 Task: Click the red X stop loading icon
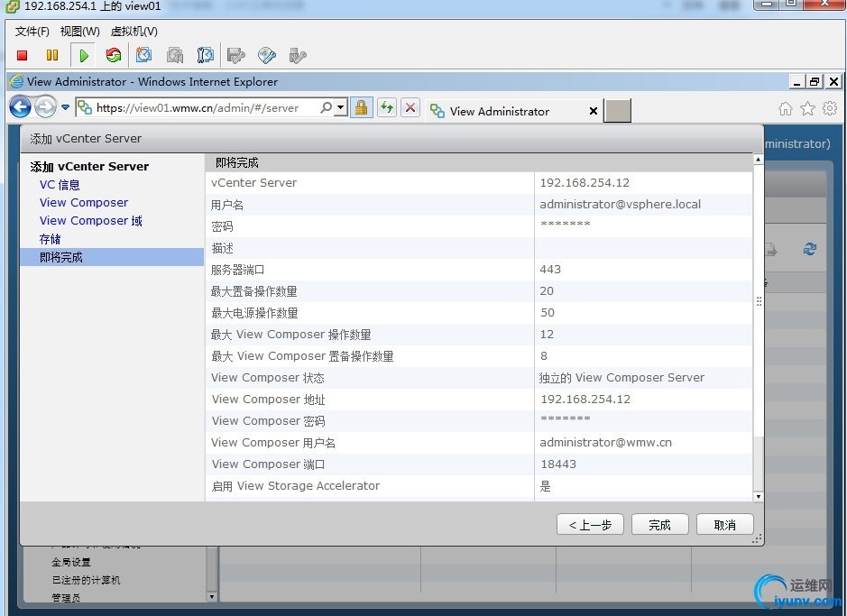[x=410, y=108]
